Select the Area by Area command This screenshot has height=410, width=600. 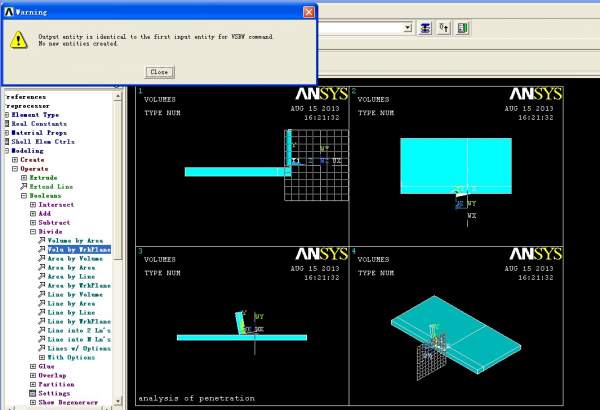pos(71,268)
